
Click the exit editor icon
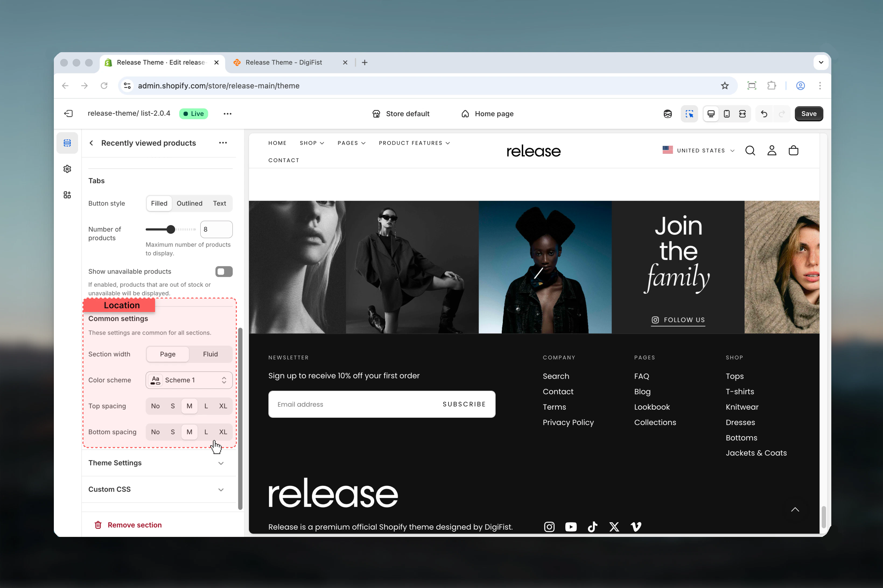[68, 114]
